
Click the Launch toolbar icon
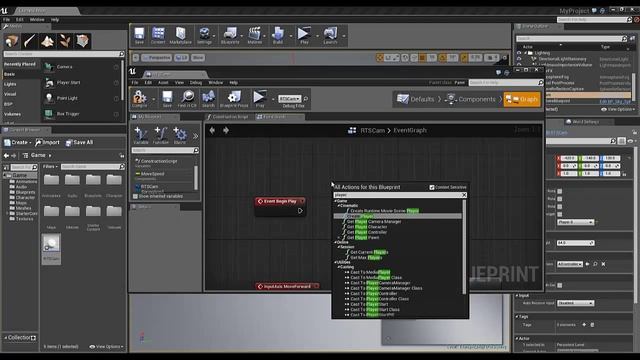coord(330,35)
